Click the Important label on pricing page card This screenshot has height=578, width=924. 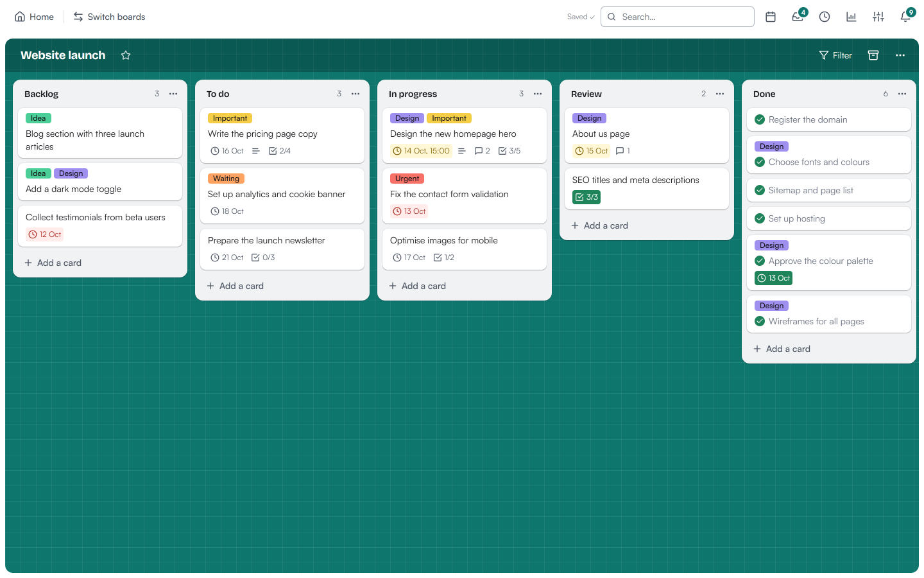pos(230,118)
